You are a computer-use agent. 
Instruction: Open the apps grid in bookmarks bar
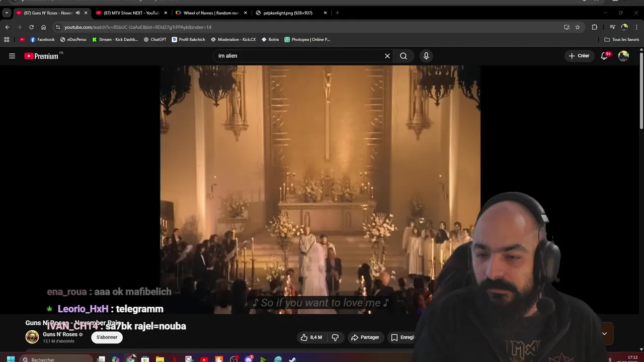coord(7,39)
